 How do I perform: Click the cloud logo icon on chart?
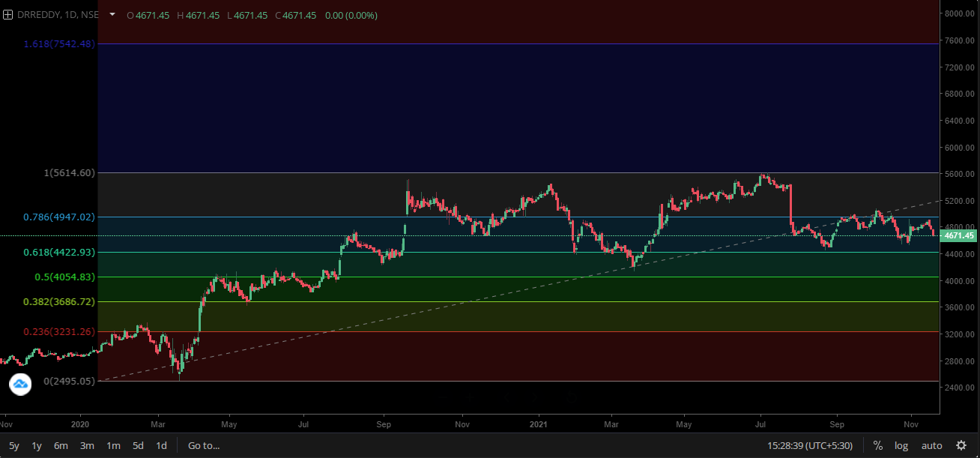pyautogui.click(x=20, y=385)
